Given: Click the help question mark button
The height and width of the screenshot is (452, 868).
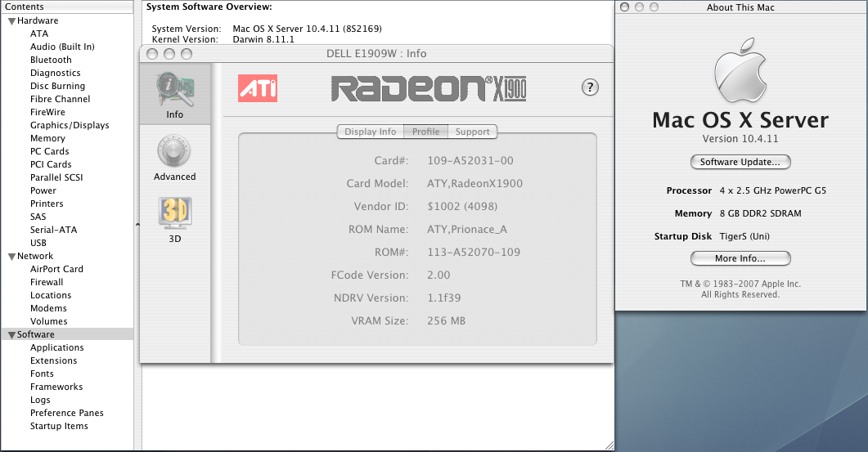Looking at the screenshot, I should click(x=590, y=87).
